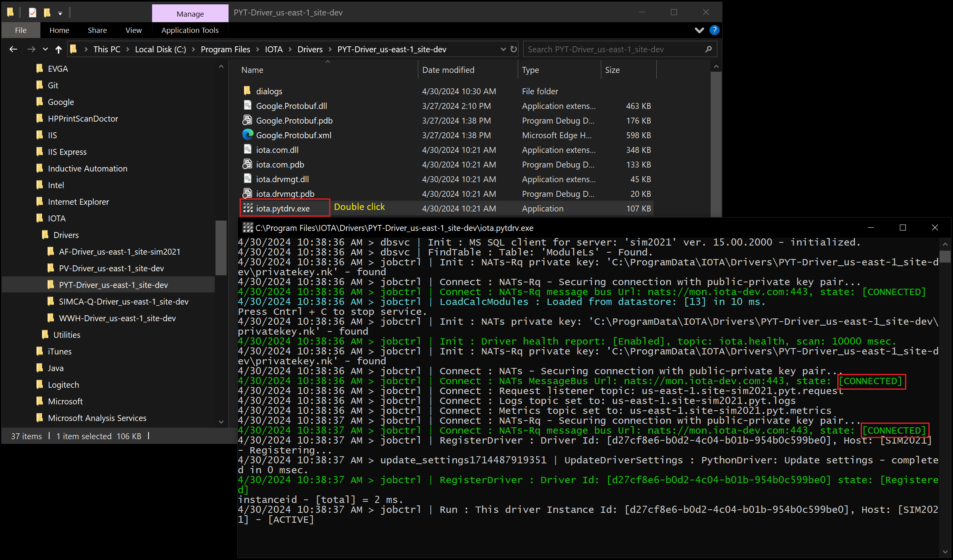The width and height of the screenshot is (953, 560).
Task: Click the search magnifier icon
Action: (x=709, y=49)
